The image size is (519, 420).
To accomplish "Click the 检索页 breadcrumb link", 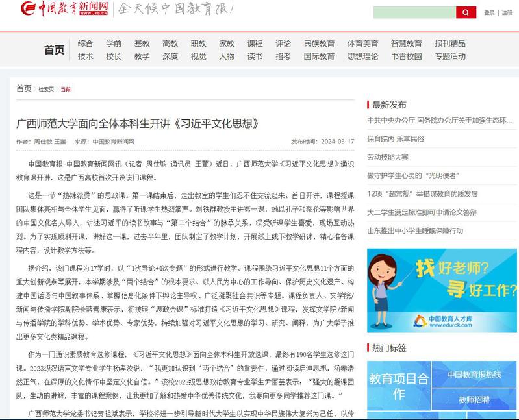I will [45, 89].
